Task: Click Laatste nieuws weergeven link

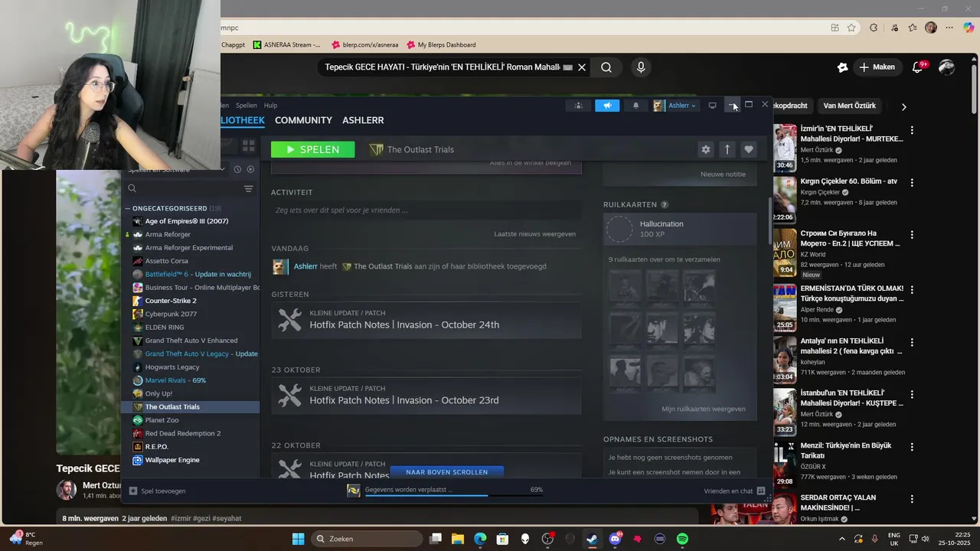Action: 534,233
